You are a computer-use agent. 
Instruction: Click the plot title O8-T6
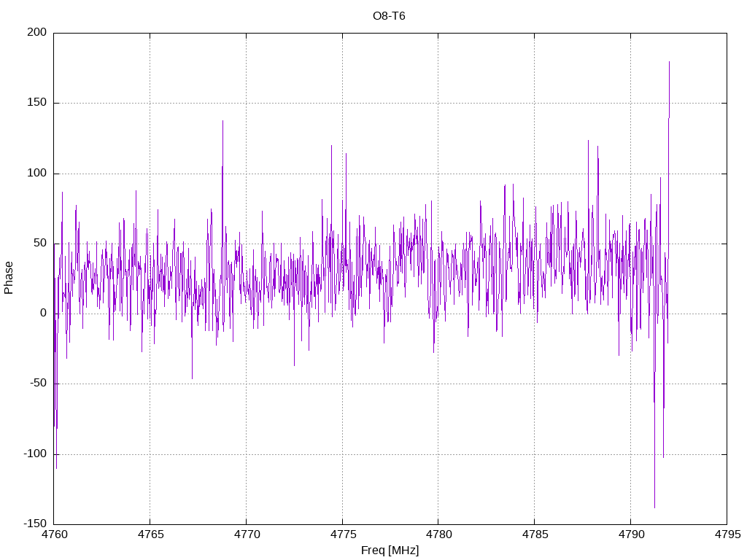point(389,16)
